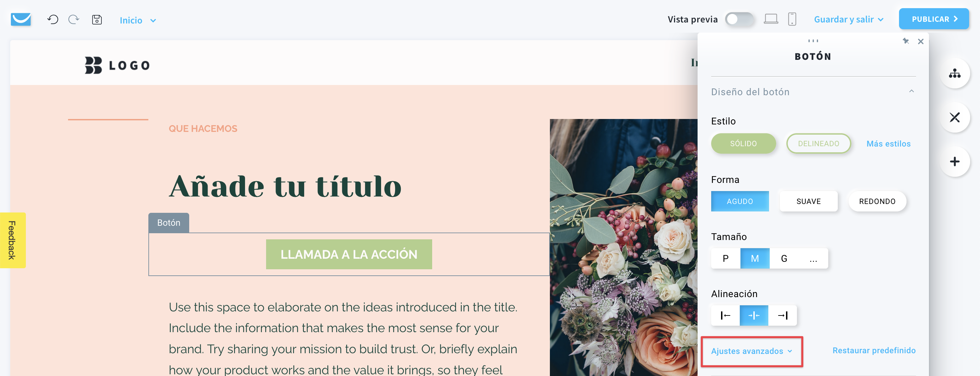Align button to the left

pyautogui.click(x=725, y=315)
